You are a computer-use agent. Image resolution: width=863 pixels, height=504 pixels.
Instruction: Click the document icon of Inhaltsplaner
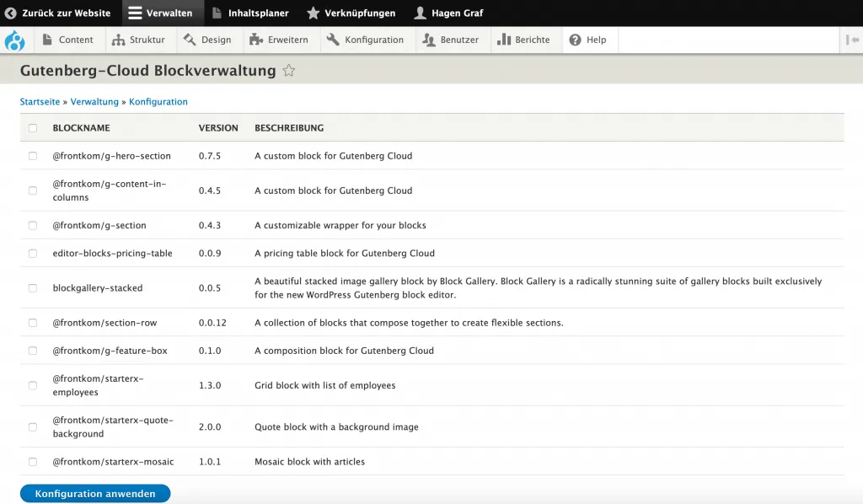[217, 13]
